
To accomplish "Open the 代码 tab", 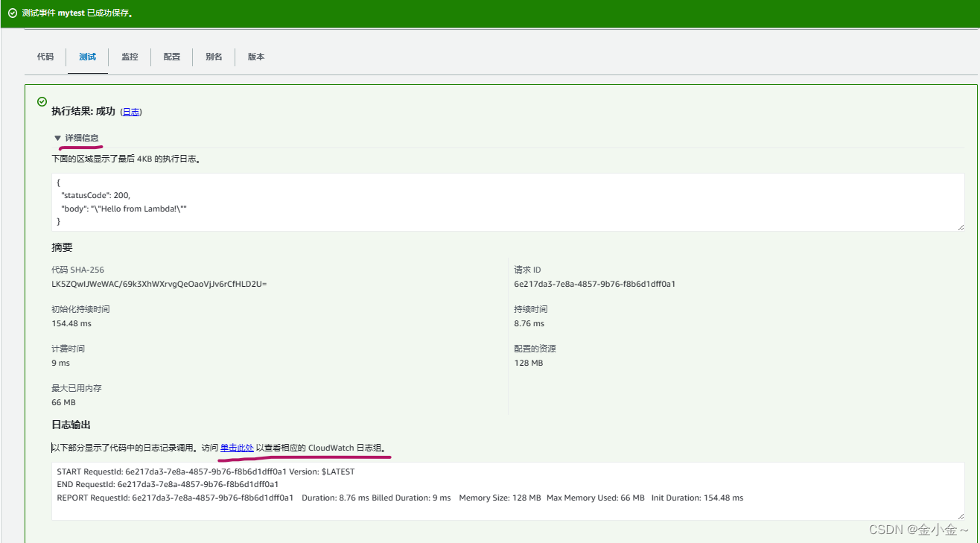I will (45, 57).
